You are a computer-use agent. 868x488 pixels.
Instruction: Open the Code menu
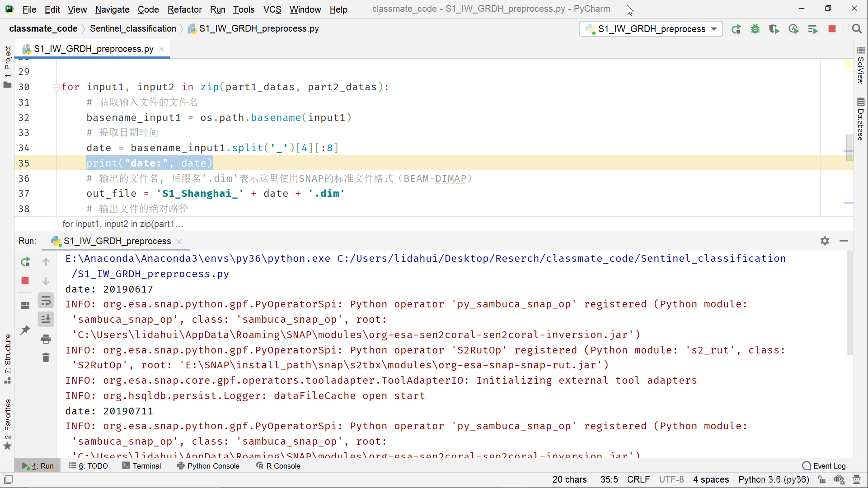[x=148, y=9]
